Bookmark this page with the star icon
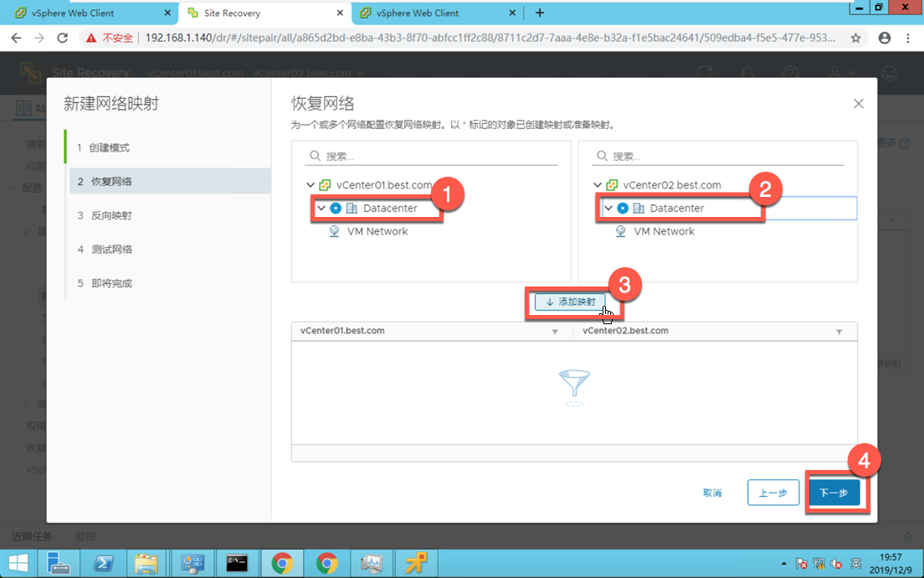Viewport: 924px width, 578px height. point(855,38)
